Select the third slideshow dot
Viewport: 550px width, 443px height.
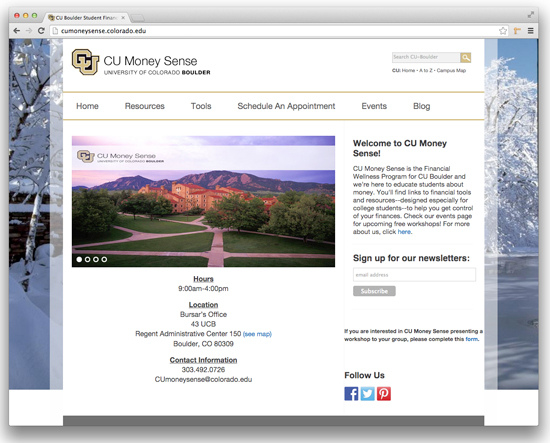coord(96,259)
